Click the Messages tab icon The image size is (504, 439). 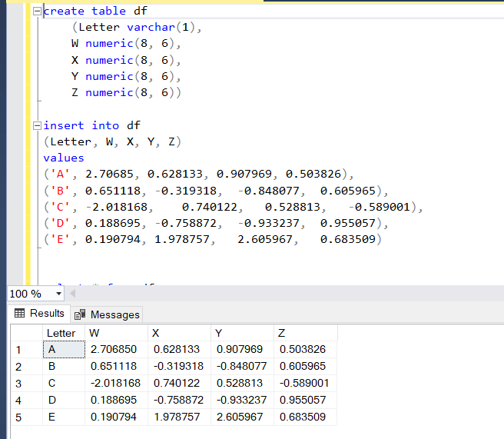click(79, 314)
